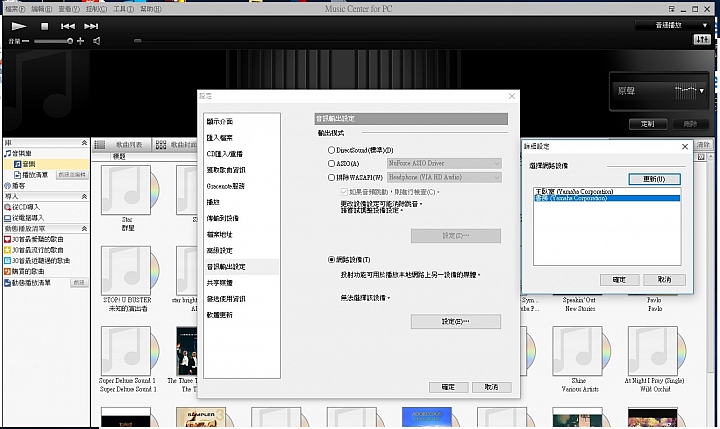This screenshot has width=720, height=429.
Task: Open the 播客 podcast item
Action: click(x=15, y=186)
